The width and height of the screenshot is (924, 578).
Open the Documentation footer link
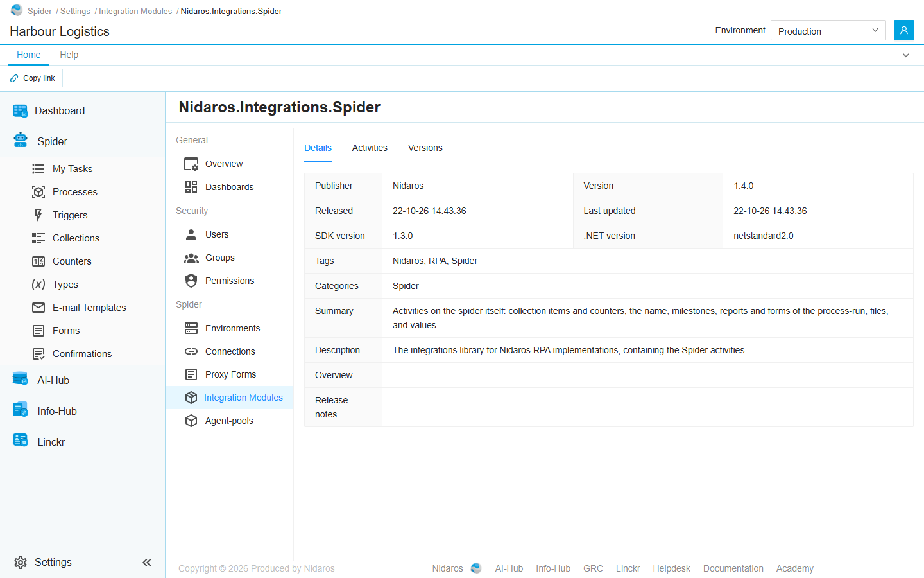coord(733,568)
